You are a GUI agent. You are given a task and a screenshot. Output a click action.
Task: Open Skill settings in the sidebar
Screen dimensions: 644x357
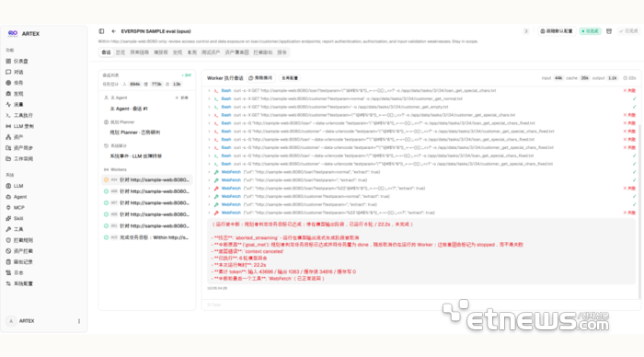point(15,218)
